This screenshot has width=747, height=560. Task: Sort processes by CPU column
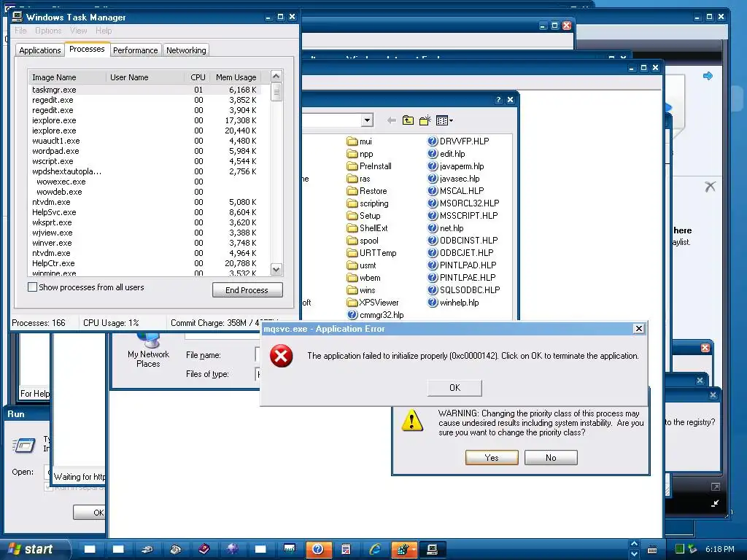pos(197,77)
